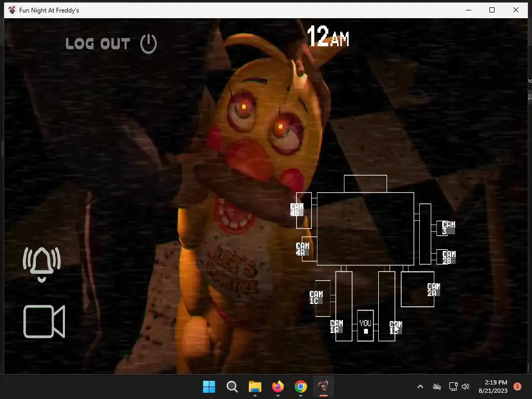
Task: Open clock showing 2:19 PM
Action: point(493,387)
